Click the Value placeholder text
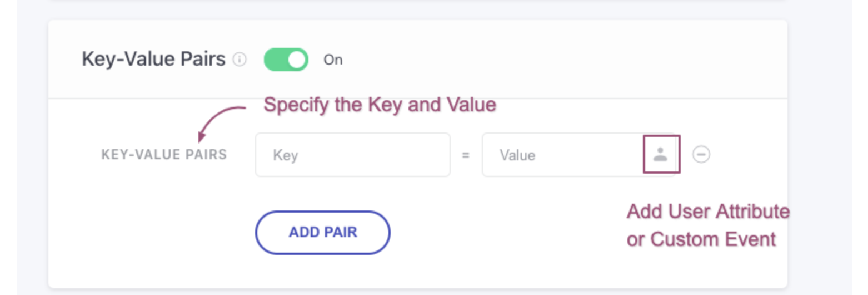 click(517, 155)
